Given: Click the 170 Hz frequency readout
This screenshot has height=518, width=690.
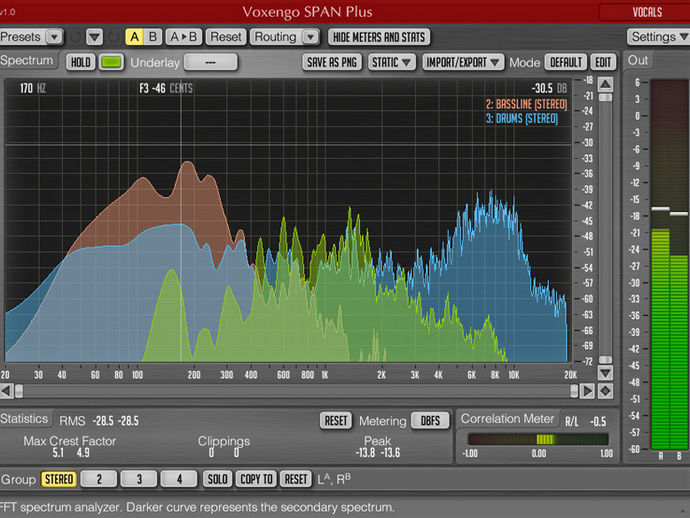Looking at the screenshot, I should 33,88.
